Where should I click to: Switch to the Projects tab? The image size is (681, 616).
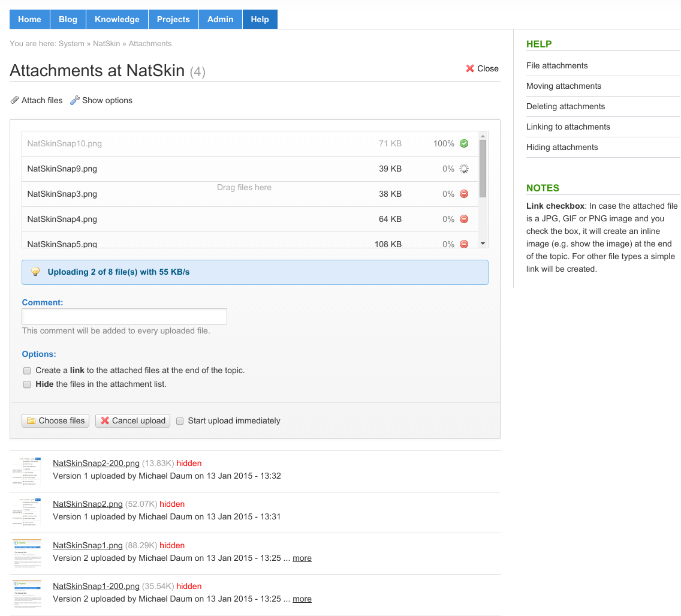[x=173, y=19]
